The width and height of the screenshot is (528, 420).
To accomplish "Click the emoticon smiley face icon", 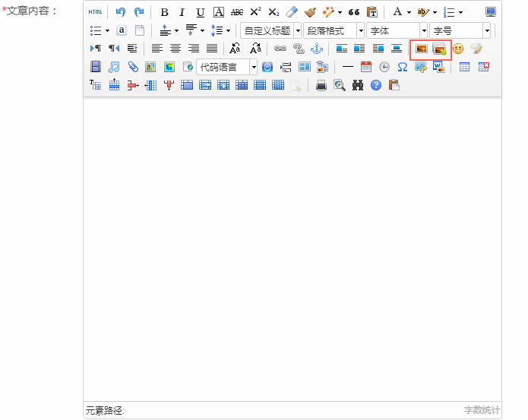I will pos(458,49).
